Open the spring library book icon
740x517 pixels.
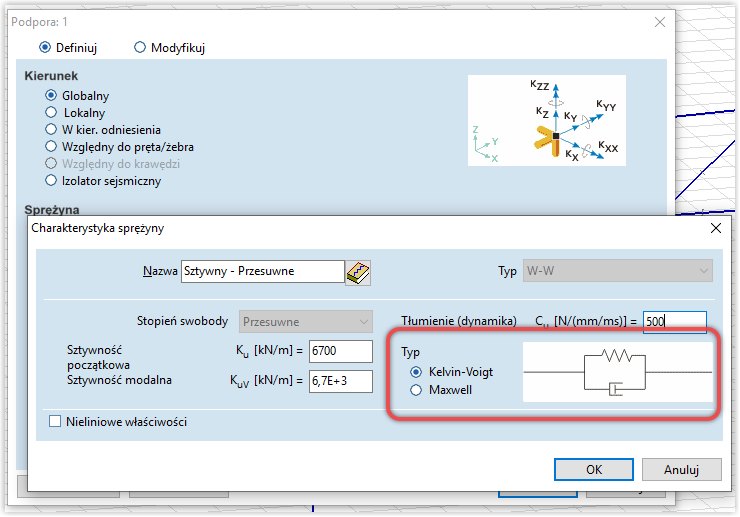358,272
